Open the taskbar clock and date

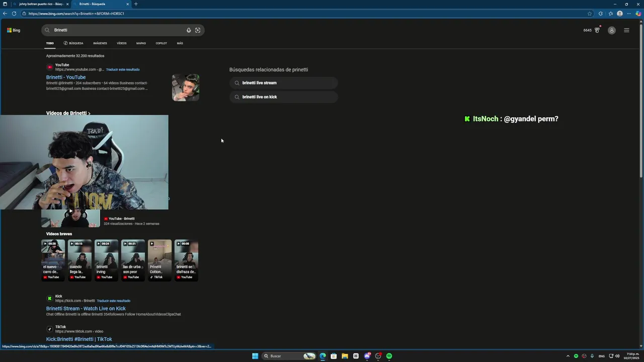tap(632, 356)
